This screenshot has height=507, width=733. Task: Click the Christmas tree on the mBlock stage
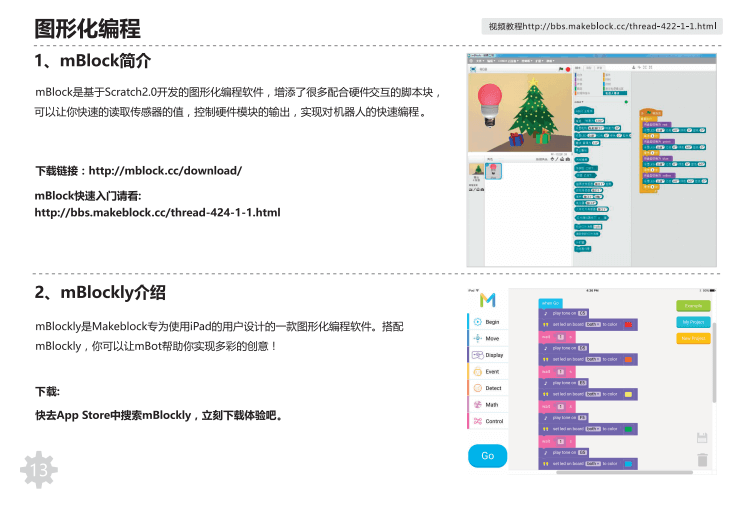pyautogui.click(x=534, y=111)
